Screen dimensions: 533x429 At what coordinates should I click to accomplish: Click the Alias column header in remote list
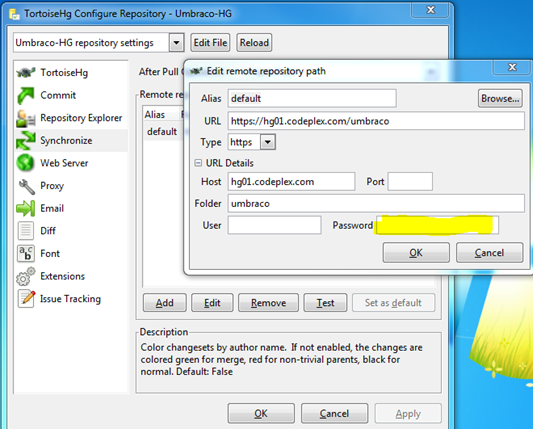point(155,115)
